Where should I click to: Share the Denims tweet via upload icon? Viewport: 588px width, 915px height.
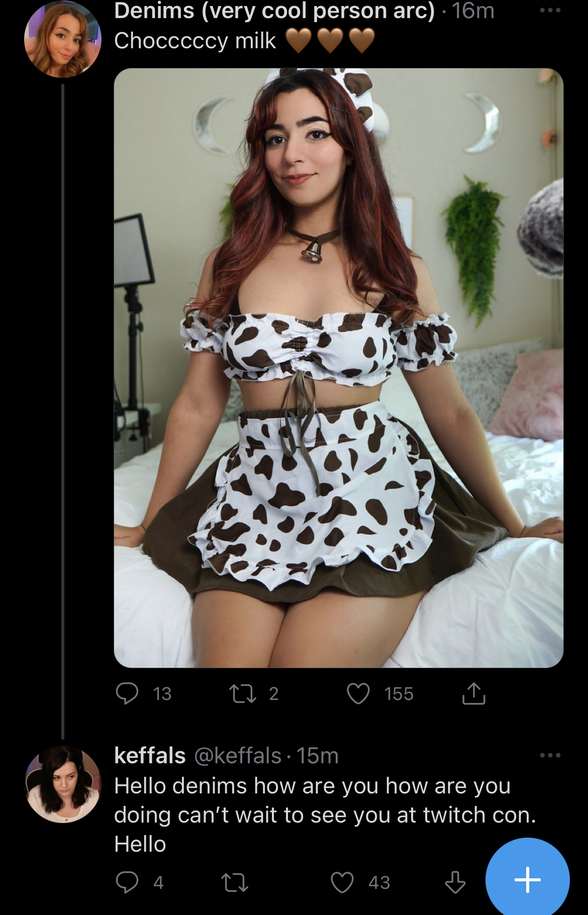473,693
